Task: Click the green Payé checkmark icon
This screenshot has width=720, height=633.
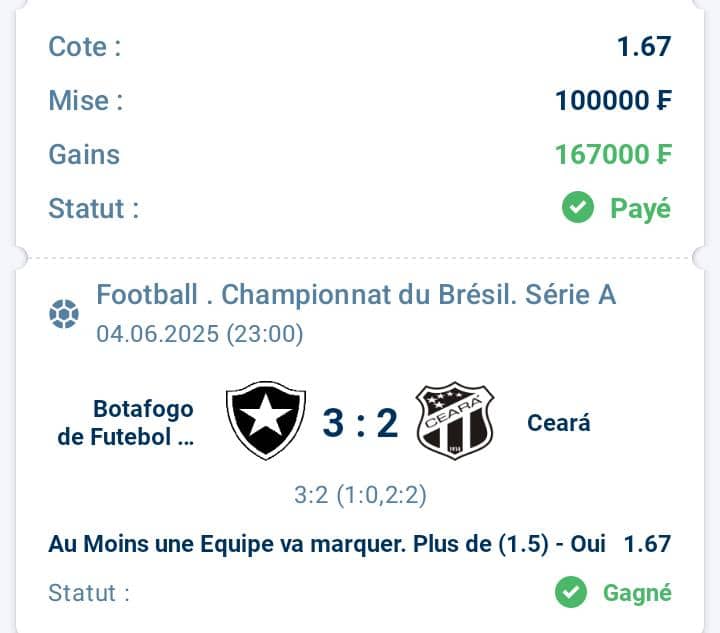Action: [x=578, y=207]
